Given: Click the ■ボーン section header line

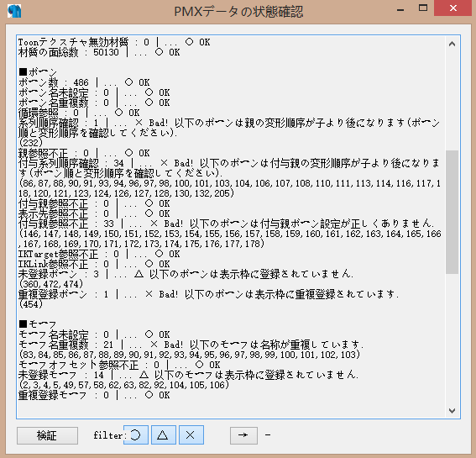Looking at the screenshot, I should click(x=38, y=72).
